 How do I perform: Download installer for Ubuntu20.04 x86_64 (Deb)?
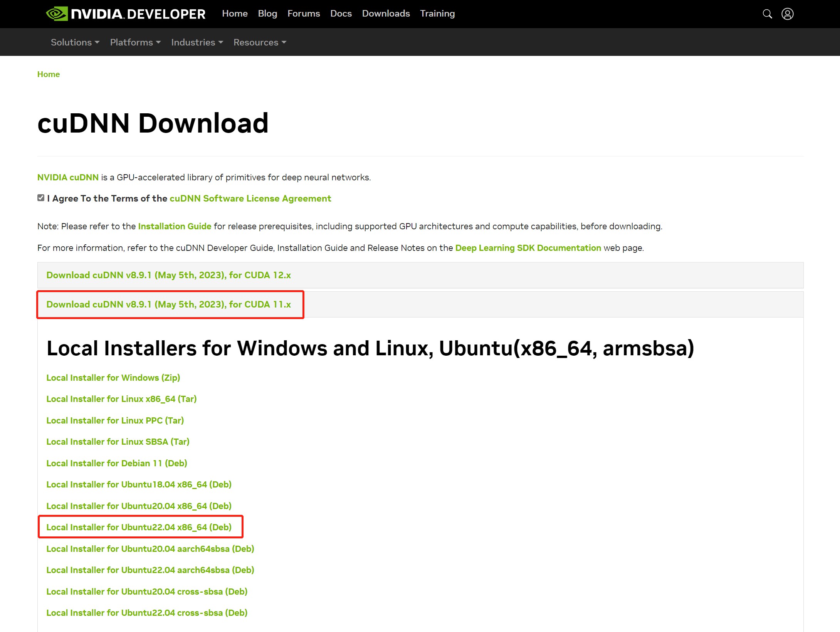point(139,506)
